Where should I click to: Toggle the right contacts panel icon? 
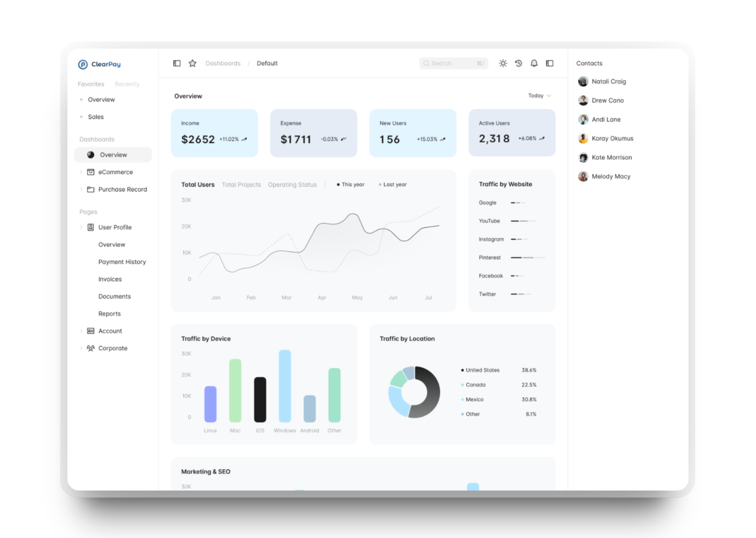click(x=550, y=63)
